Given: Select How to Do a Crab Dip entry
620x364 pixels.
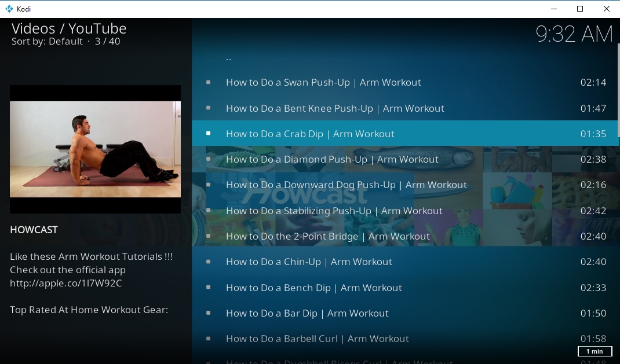Looking at the screenshot, I should pyautogui.click(x=405, y=134).
